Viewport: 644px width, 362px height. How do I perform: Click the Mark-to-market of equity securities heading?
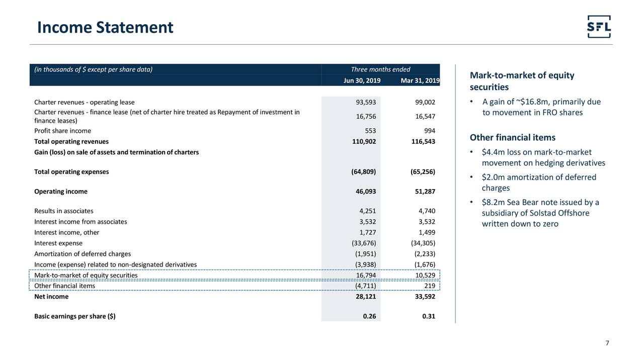click(x=522, y=80)
